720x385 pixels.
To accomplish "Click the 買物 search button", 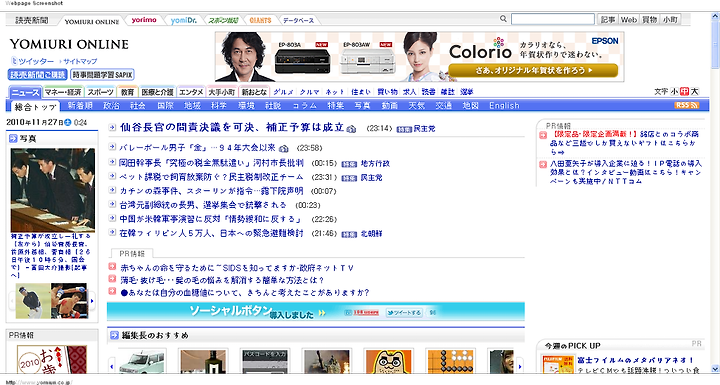I will pyautogui.click(x=649, y=19).
